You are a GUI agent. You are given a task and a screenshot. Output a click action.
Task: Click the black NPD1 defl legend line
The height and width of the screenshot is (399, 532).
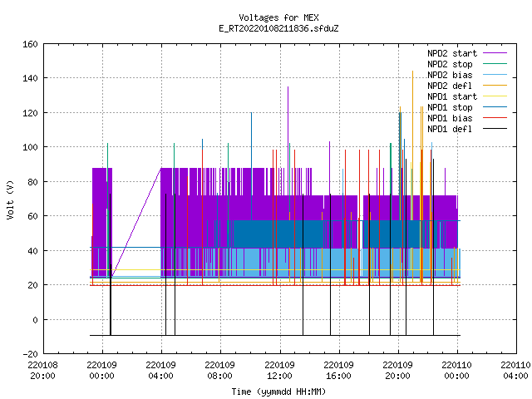coord(495,129)
